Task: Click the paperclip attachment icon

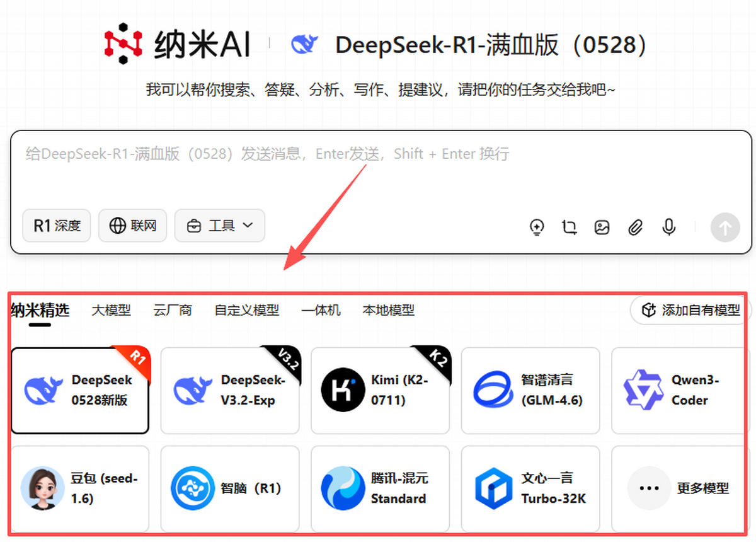Action: [635, 227]
